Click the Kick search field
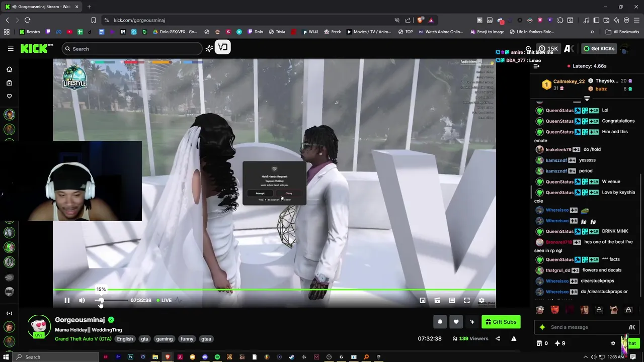Viewport: 644px width, 362px height. (x=132, y=49)
